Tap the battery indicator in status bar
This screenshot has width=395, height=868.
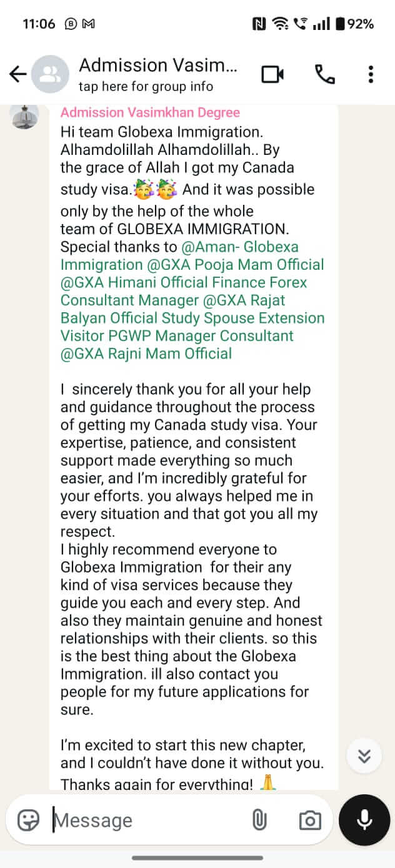coord(354,24)
